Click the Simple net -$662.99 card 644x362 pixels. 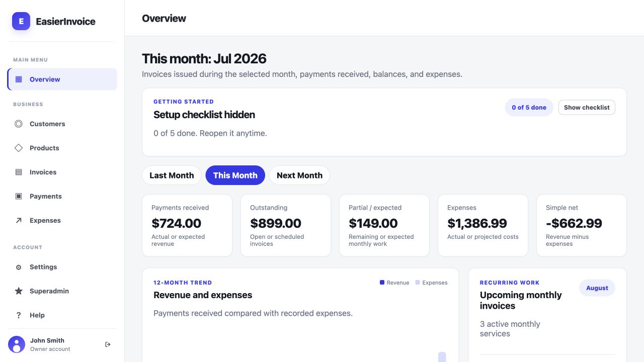[582, 225]
